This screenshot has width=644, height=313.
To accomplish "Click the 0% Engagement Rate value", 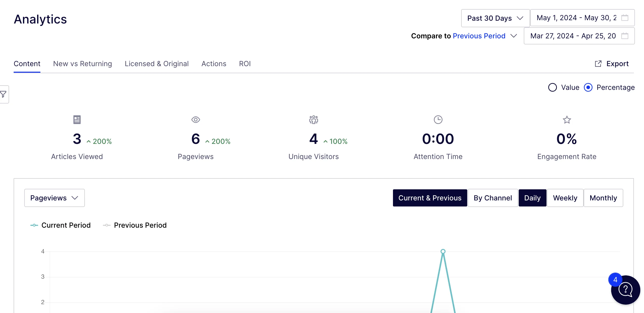I will coord(567,139).
